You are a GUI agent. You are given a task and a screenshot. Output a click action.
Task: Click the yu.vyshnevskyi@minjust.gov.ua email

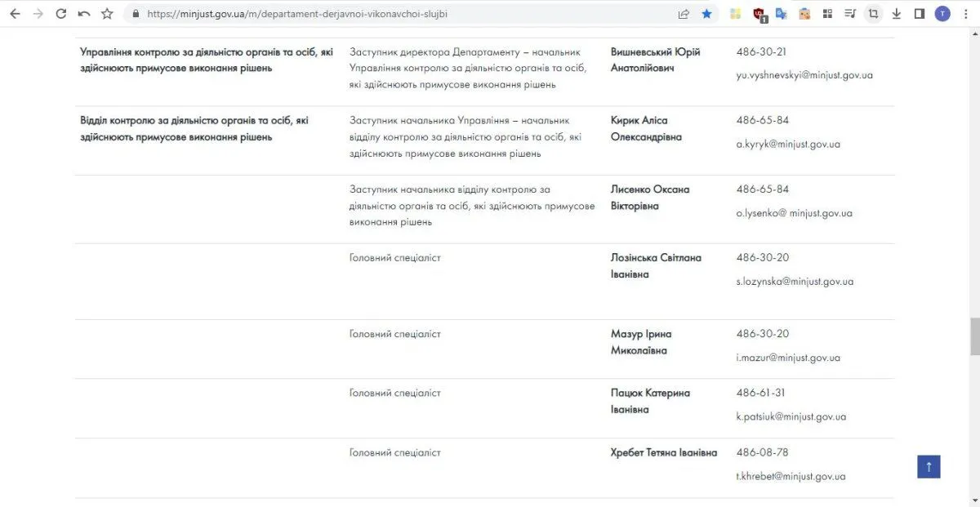804,75
